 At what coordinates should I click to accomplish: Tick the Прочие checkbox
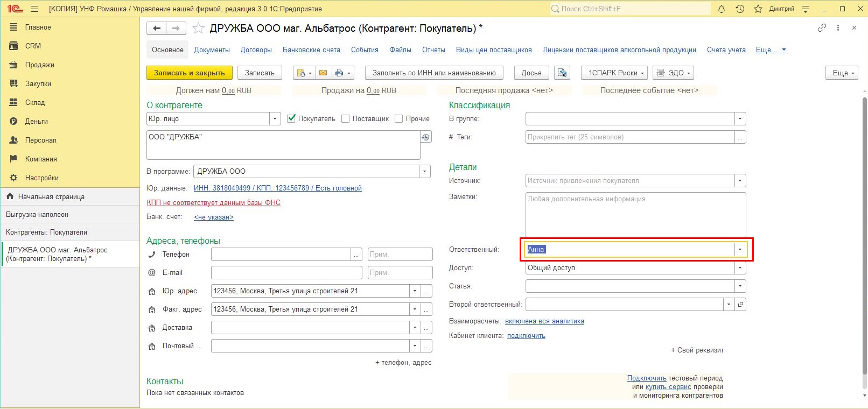[399, 119]
